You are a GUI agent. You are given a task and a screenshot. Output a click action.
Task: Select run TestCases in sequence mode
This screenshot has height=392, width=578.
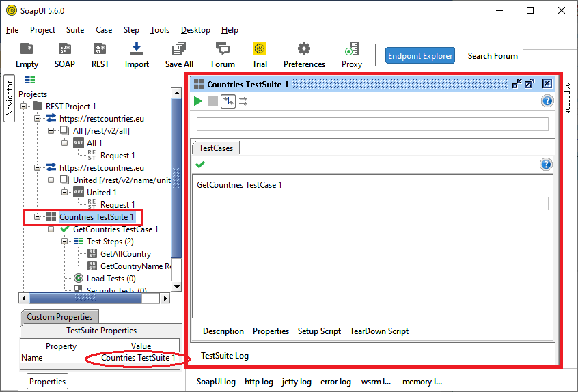(x=228, y=101)
